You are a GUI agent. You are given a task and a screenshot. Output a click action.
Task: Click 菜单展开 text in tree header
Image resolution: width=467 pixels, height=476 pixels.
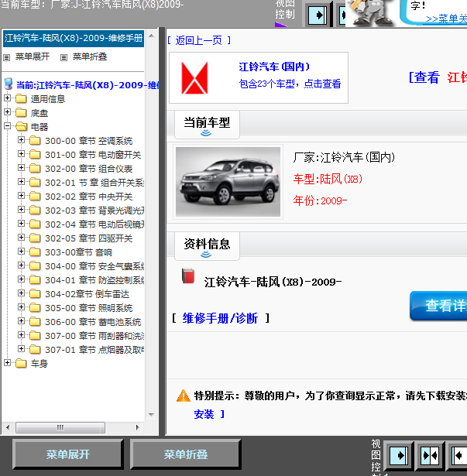click(x=33, y=57)
